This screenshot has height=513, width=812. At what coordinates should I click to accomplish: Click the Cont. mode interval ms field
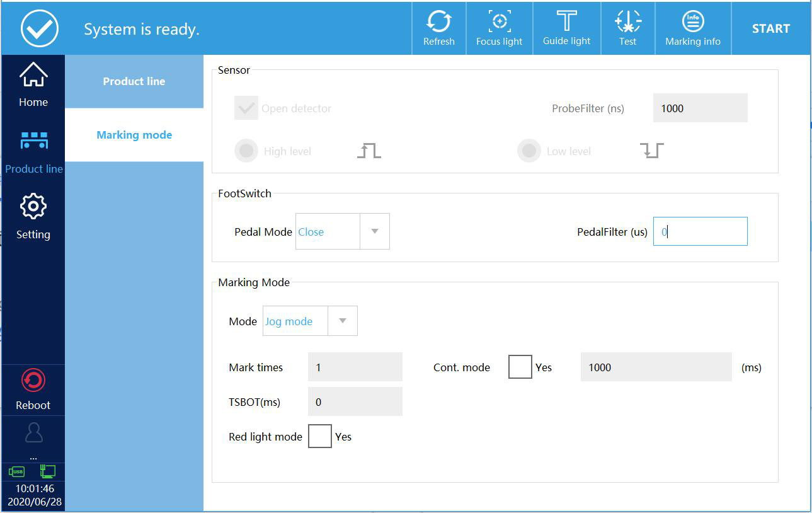pos(656,367)
